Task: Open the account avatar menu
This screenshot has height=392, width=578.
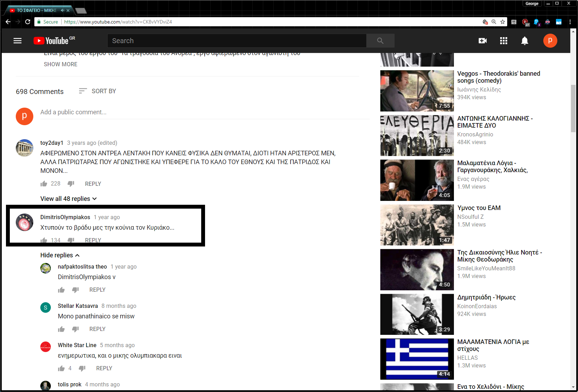Action: pyautogui.click(x=550, y=41)
